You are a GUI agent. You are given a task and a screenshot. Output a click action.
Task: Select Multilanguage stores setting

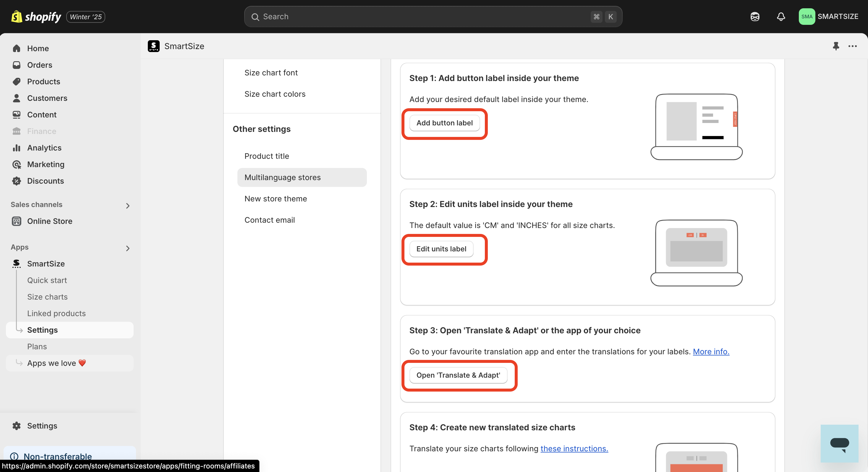[x=302, y=177]
